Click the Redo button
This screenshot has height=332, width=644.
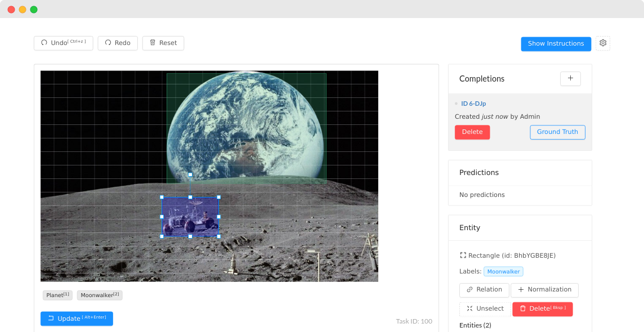[118, 43]
